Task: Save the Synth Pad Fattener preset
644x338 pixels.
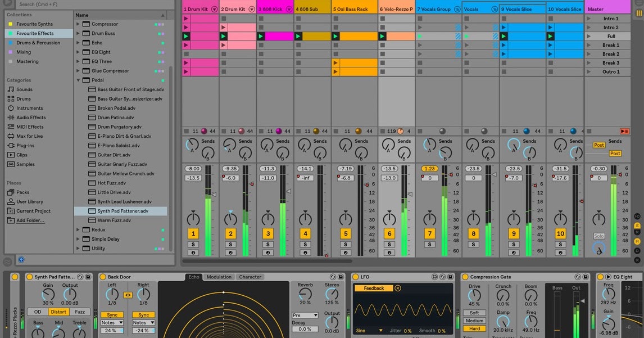Action: (88, 277)
